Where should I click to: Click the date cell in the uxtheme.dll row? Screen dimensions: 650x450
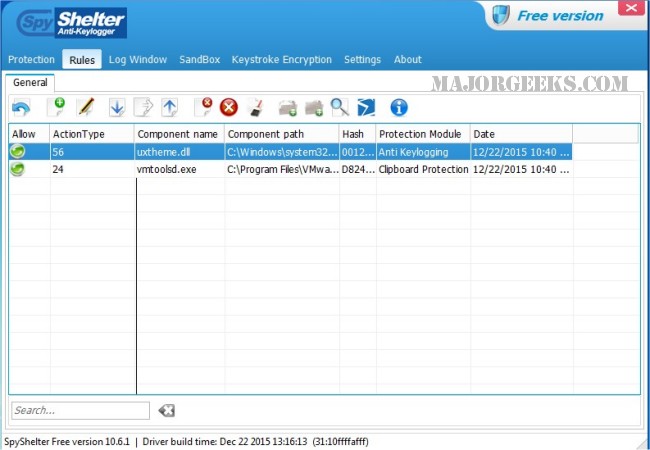click(x=521, y=152)
